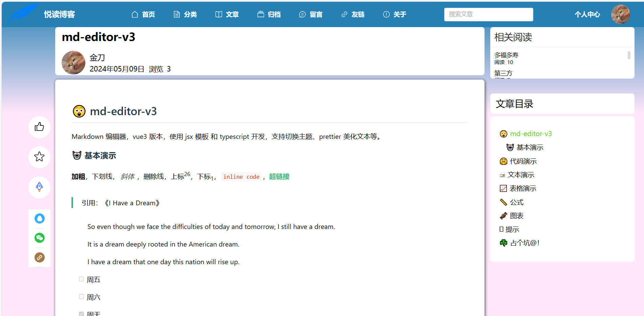The width and height of the screenshot is (644, 316).
Task: Jump to 文本演示 in table of contents
Action: pyautogui.click(x=521, y=175)
